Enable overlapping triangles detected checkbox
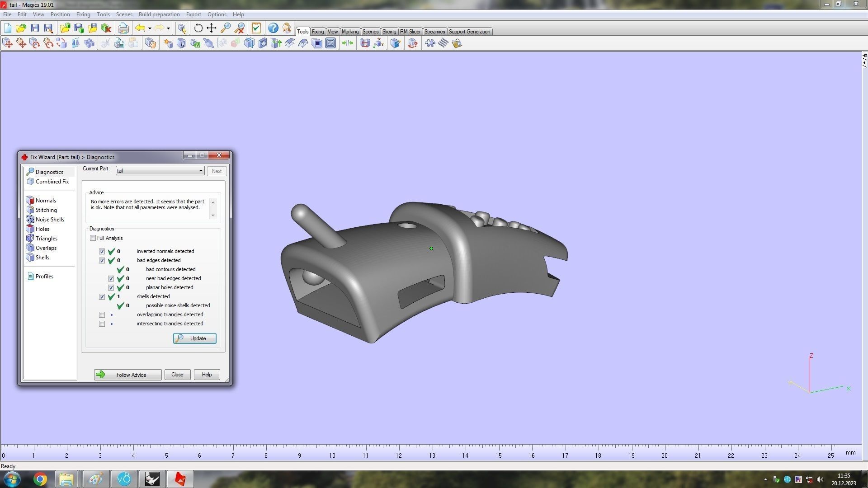The height and width of the screenshot is (488, 868). coord(102,315)
